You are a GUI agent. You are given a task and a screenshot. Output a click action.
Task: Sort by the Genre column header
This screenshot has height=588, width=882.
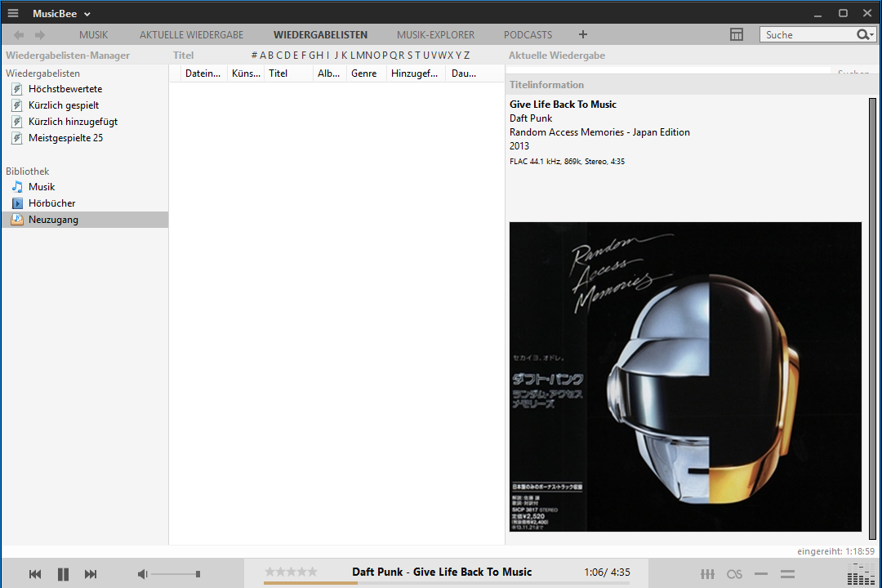[x=366, y=73]
